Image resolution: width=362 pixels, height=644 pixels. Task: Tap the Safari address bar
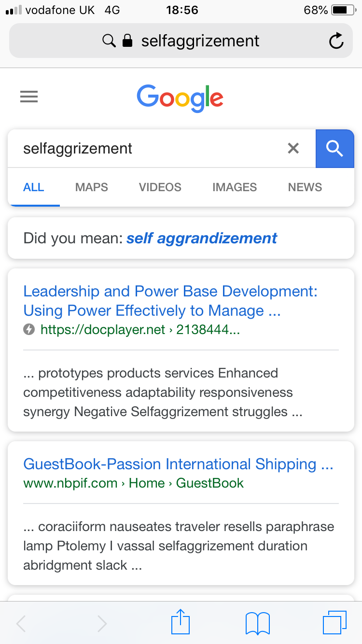(181, 41)
